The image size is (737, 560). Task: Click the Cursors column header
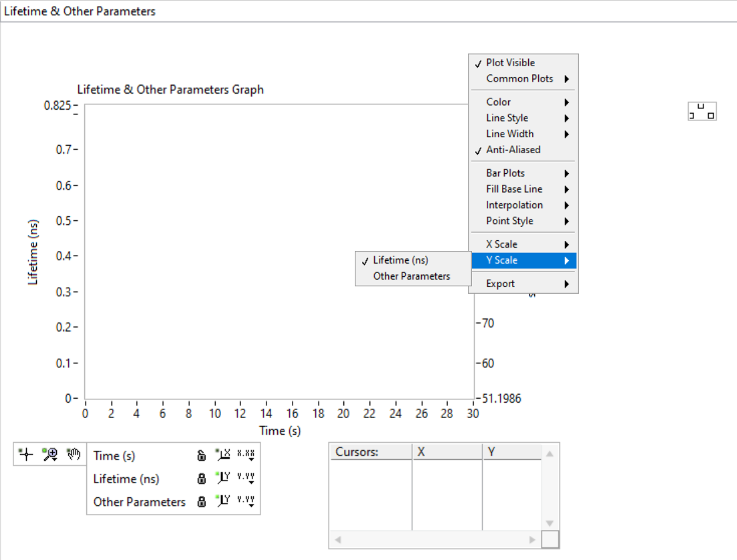(371, 452)
